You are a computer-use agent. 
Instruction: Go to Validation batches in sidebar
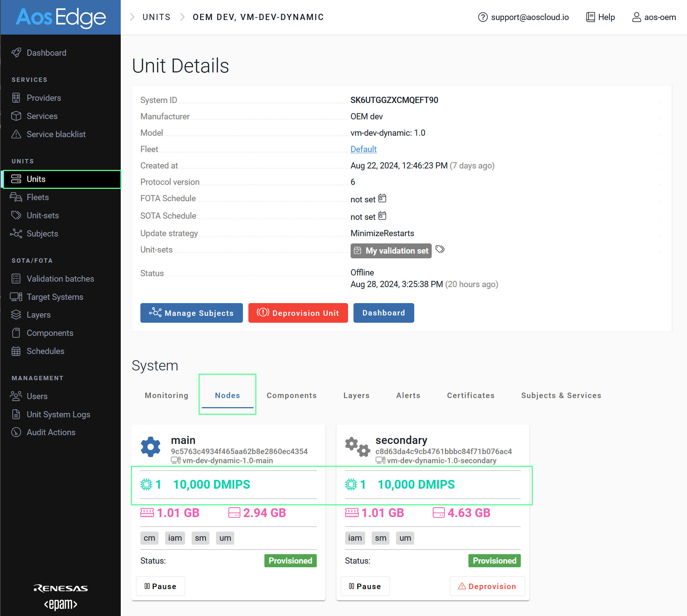60,279
